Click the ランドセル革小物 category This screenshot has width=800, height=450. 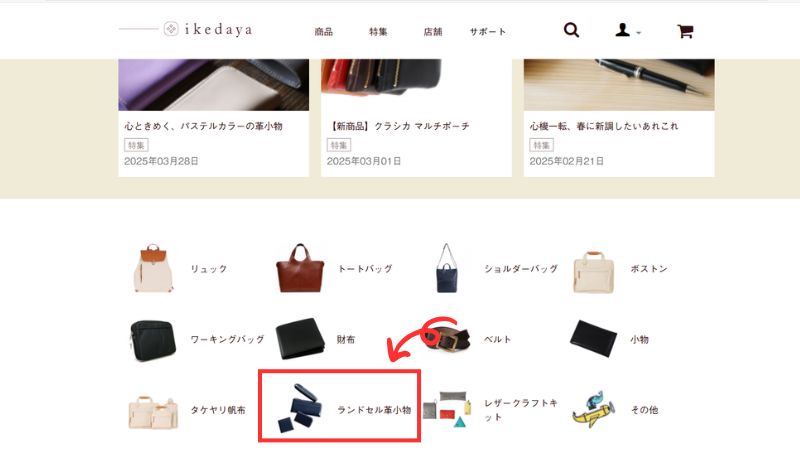339,406
